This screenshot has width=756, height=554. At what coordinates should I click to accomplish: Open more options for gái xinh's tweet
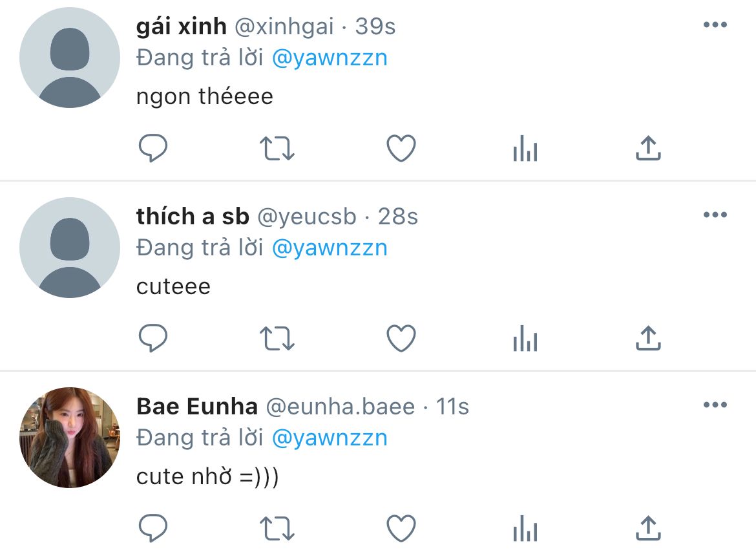[715, 25]
